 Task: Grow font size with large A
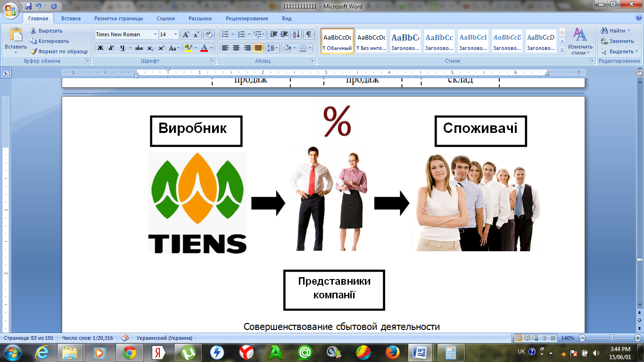tap(186, 34)
